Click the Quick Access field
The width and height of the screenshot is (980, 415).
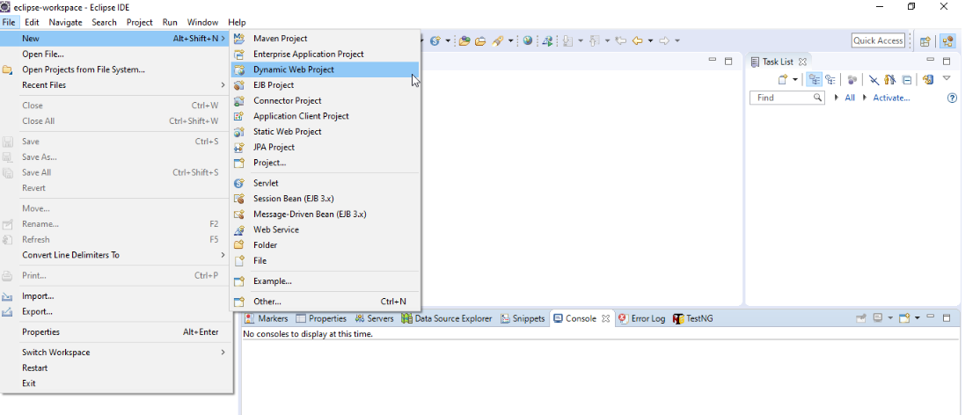878,40
